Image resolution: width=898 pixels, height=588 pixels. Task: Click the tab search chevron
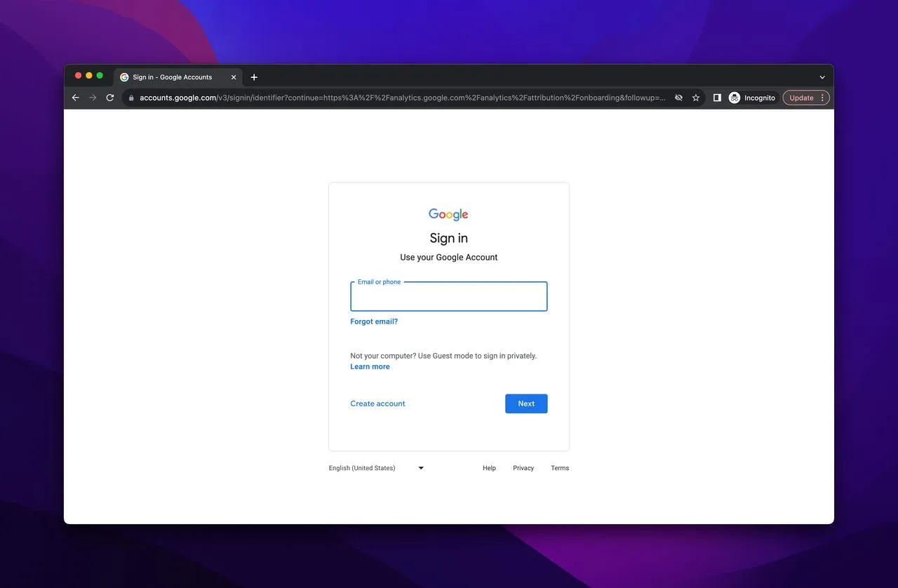point(822,77)
